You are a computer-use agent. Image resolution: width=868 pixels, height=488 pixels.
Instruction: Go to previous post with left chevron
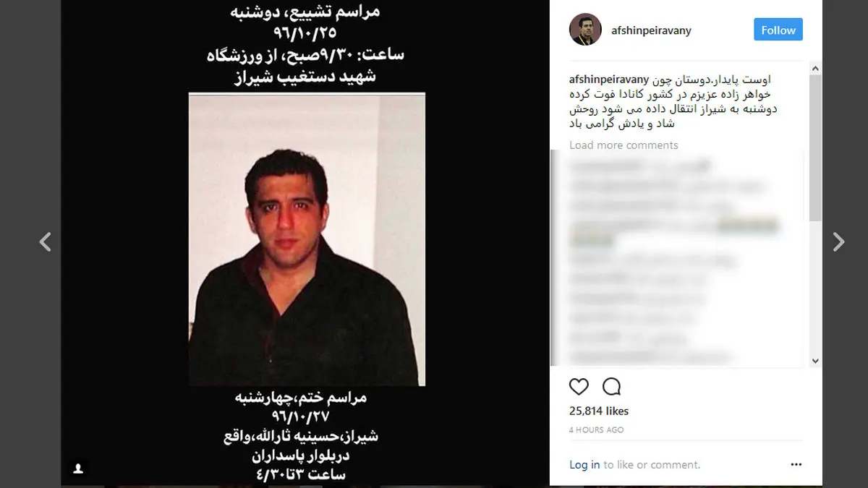45,241
